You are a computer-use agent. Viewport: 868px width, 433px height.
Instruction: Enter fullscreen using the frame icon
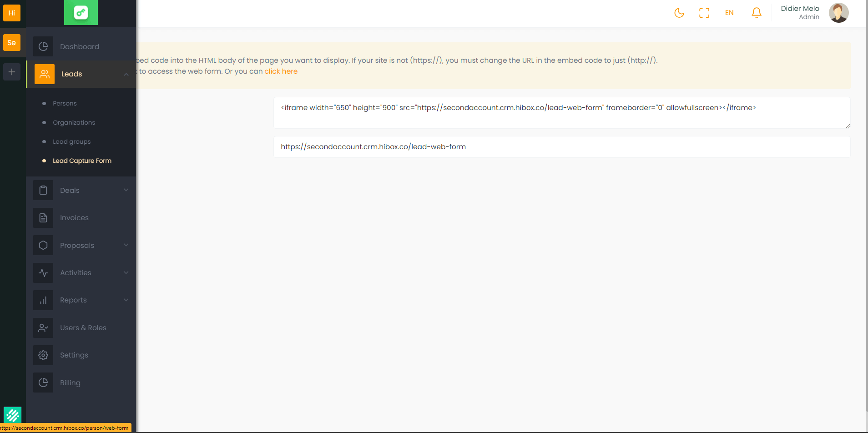coord(704,13)
